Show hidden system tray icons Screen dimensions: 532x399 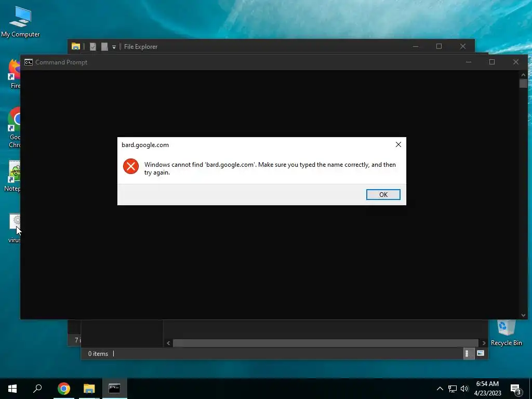440,389
